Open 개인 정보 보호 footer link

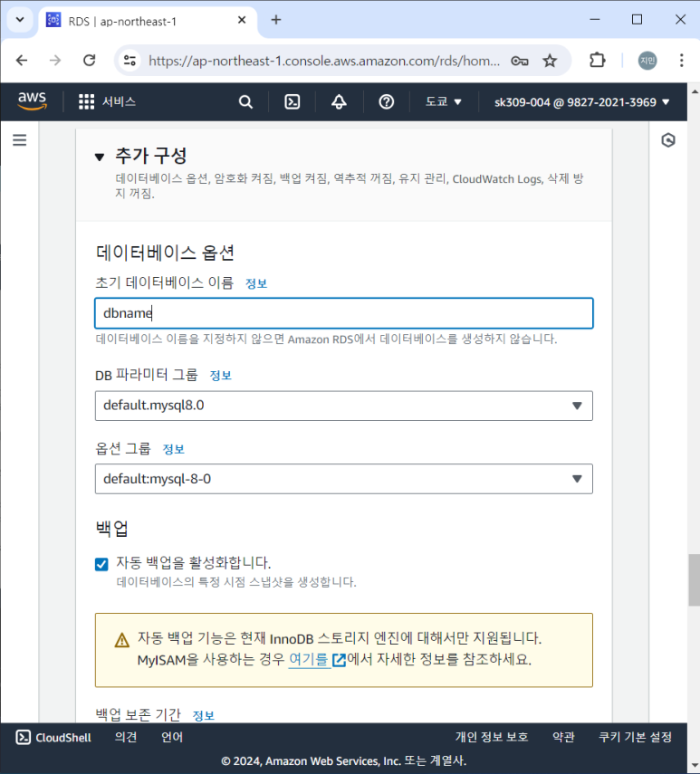pos(492,738)
